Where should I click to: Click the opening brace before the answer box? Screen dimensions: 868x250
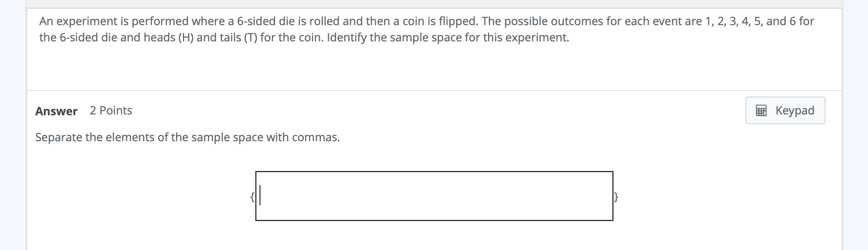(x=251, y=197)
